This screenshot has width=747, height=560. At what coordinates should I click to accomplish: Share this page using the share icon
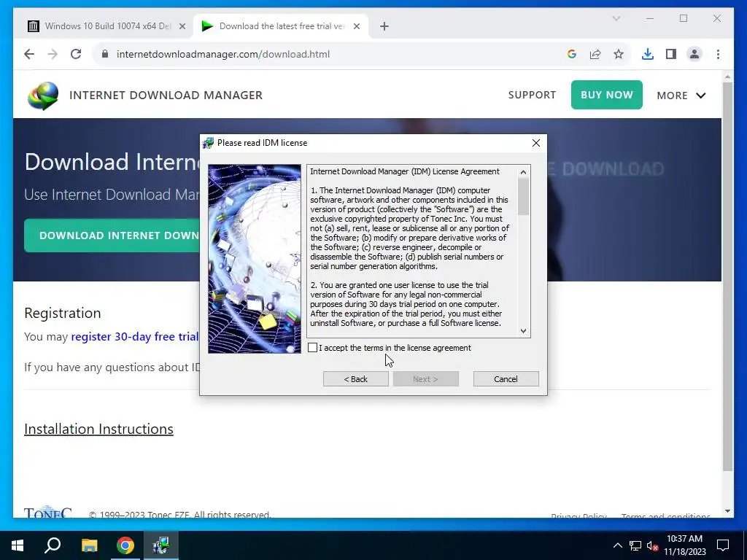(595, 54)
